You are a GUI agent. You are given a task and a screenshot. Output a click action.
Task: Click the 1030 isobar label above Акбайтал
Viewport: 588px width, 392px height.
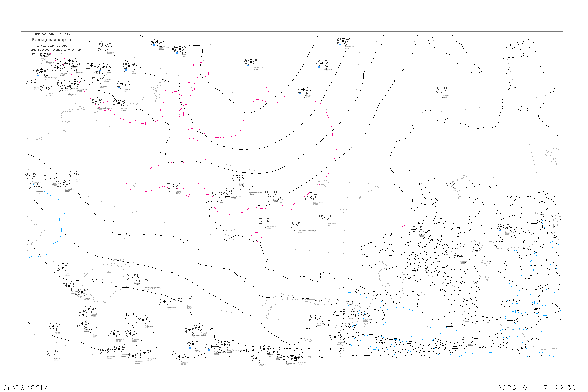pos(131,315)
